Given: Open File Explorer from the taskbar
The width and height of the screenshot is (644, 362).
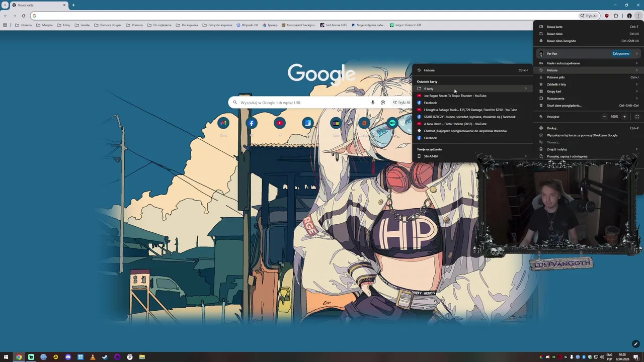Looking at the screenshot, I should pyautogui.click(x=142, y=357).
